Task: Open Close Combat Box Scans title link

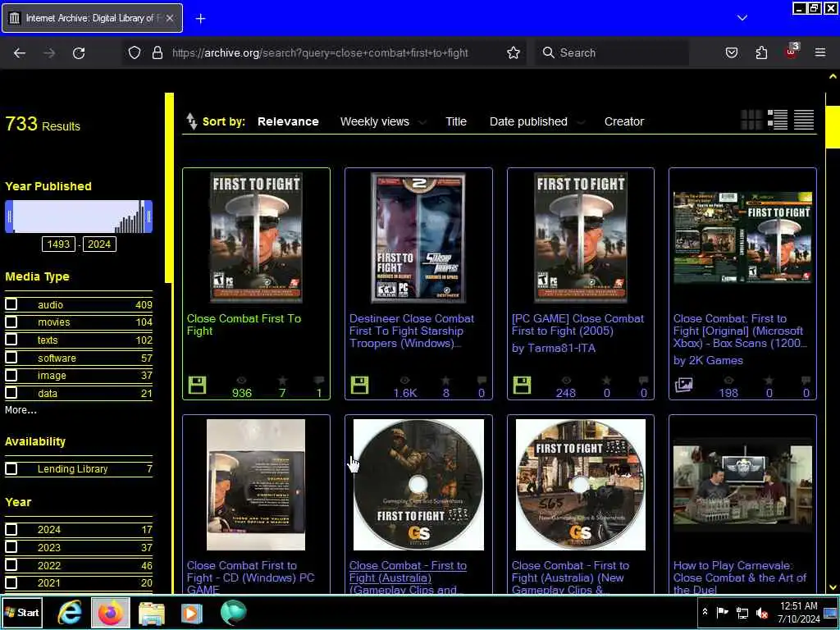Action: (x=740, y=331)
